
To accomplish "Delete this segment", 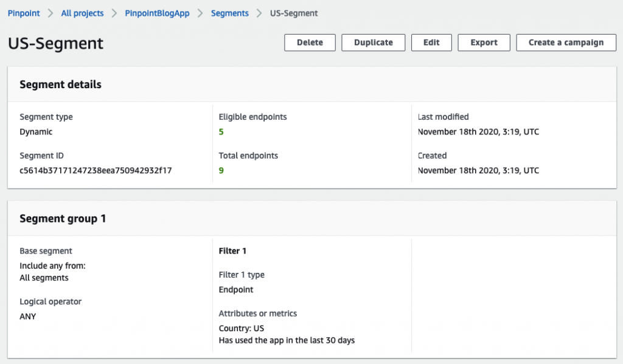I will [x=310, y=43].
